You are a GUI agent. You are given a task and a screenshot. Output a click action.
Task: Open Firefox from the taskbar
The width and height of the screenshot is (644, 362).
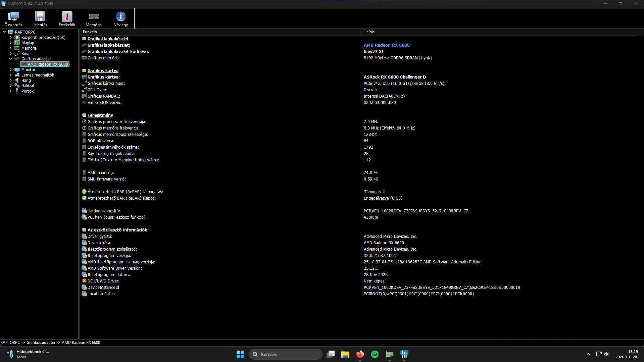tap(360, 354)
